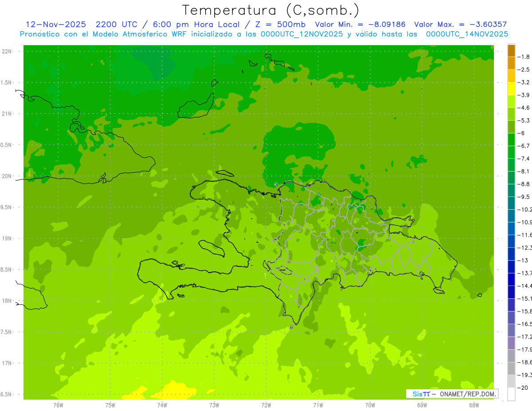Pick the purple swatch between -17.2 and -17.9

coord(511,343)
